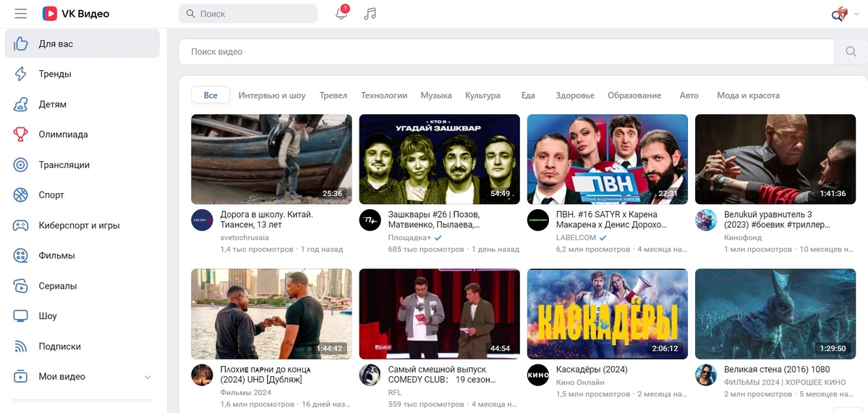Image resolution: width=868 pixels, height=413 pixels.
Task: Open the Дорога в школу video title
Action: point(266,220)
